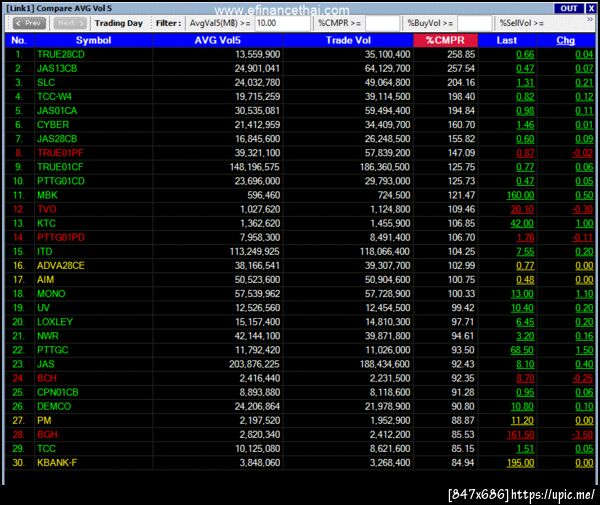Viewport: 600px width, 505px height.
Task: Select the DEMCO symbol
Action: coord(54,407)
